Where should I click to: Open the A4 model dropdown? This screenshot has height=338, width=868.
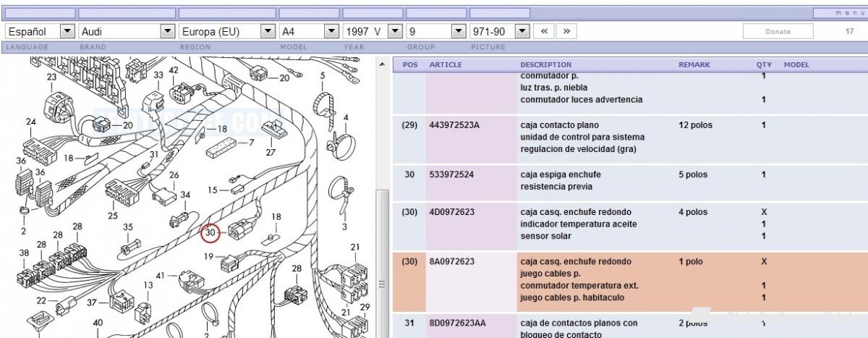[x=310, y=32]
